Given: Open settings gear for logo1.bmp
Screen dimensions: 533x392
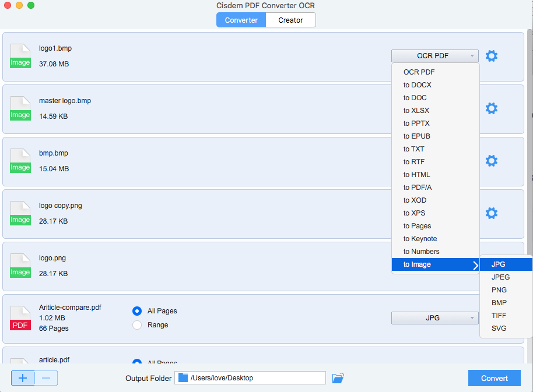Looking at the screenshot, I should coord(491,56).
